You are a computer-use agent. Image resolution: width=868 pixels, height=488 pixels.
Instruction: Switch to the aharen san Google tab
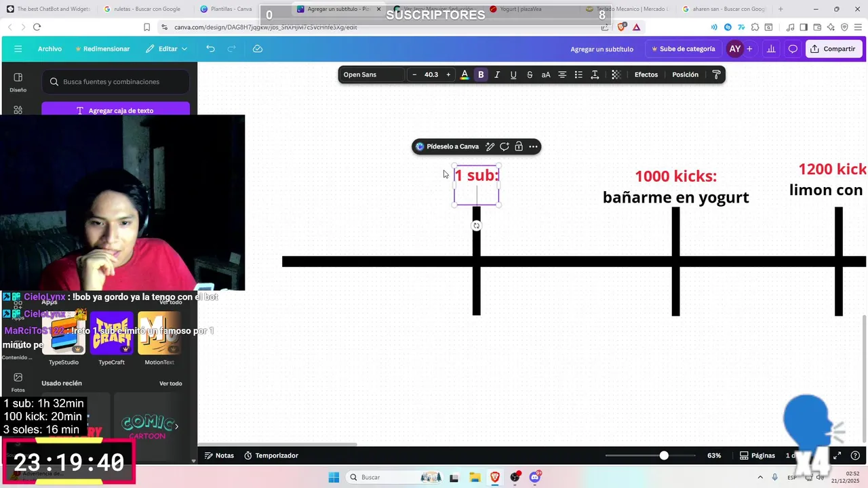pyautogui.click(x=724, y=9)
